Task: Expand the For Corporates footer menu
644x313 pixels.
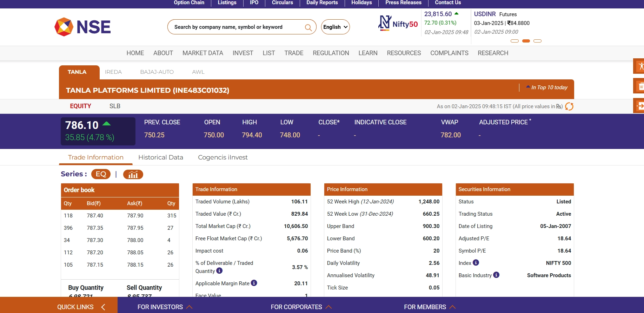Action: pyautogui.click(x=301, y=307)
